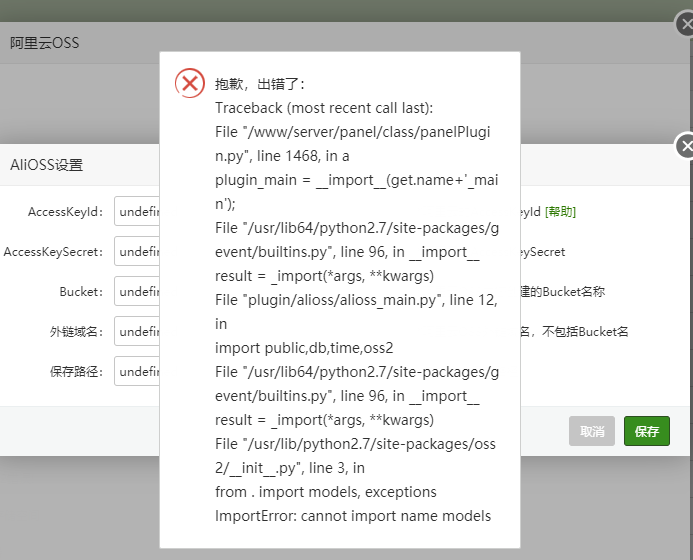Click the Bucket input field

pyautogui.click(x=137, y=291)
